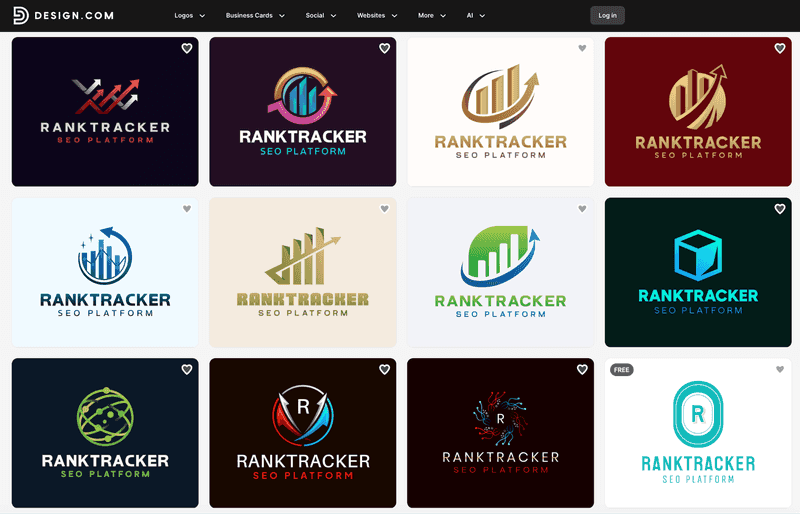Screen dimensions: 800x514
Task: Favorite the maroon gold chart logo
Action: tap(780, 48)
